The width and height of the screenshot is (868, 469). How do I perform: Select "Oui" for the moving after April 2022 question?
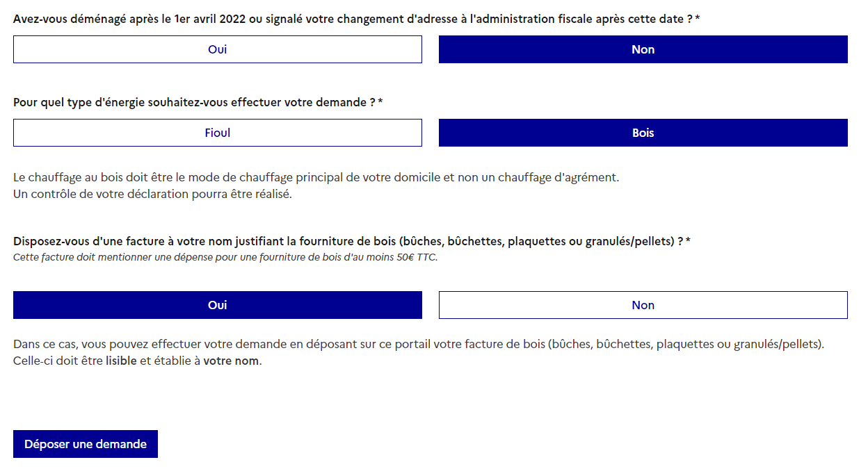[x=217, y=49]
